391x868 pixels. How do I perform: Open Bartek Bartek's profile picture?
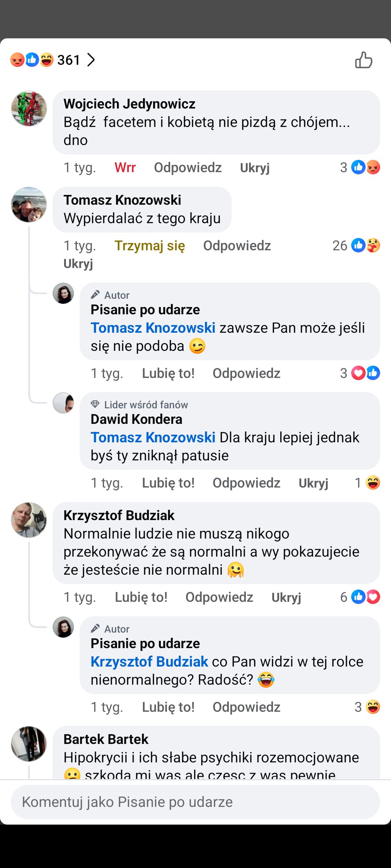(29, 744)
